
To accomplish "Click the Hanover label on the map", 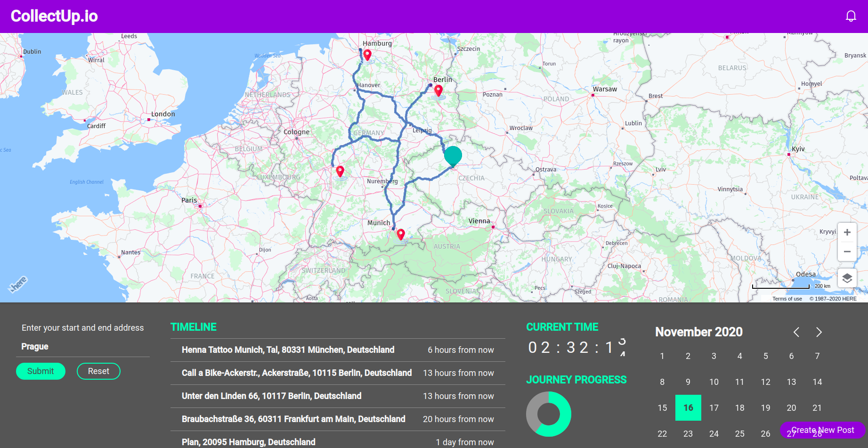I will click(x=369, y=85).
